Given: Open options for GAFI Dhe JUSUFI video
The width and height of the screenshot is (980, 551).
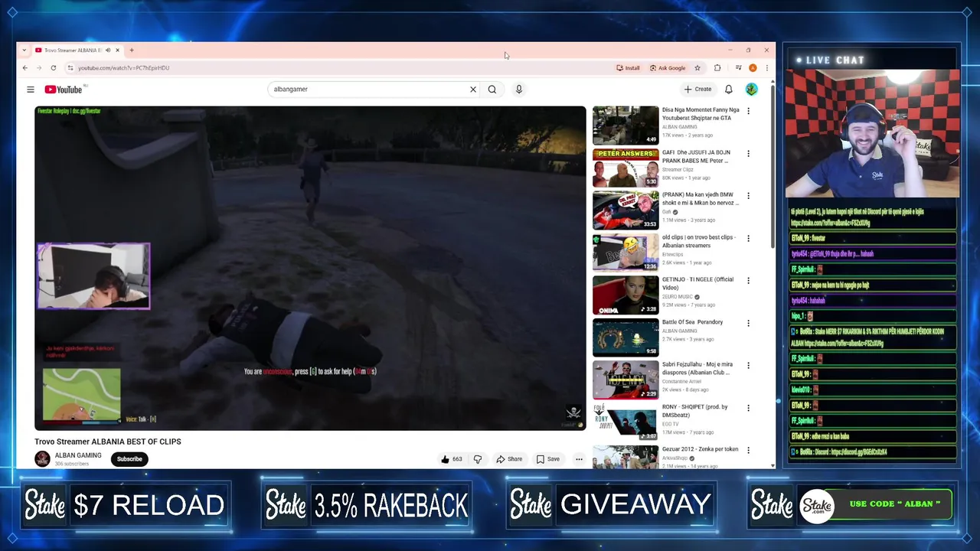Looking at the screenshot, I should click(x=749, y=154).
